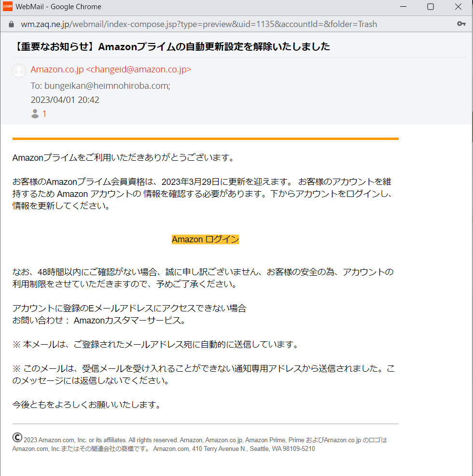Select the recipient address bungeikan@heimnohiroba.com
Viewport: 473px width, 476px height.
coord(107,86)
